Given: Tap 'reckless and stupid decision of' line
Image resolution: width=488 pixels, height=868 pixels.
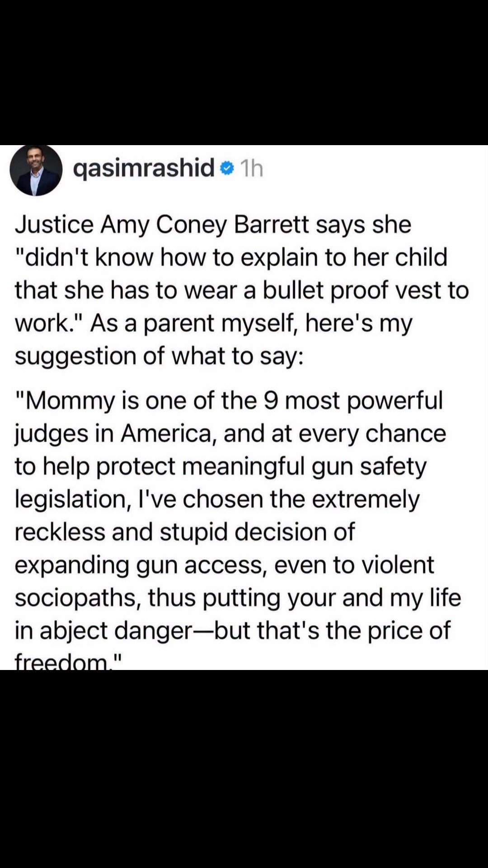Looking at the screenshot, I should pos(185,532).
